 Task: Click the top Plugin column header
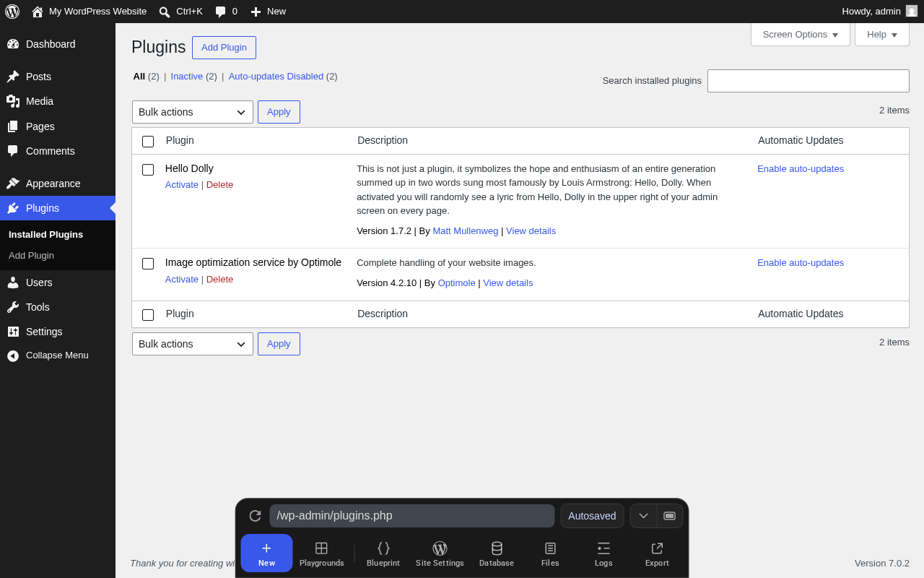[180, 141]
